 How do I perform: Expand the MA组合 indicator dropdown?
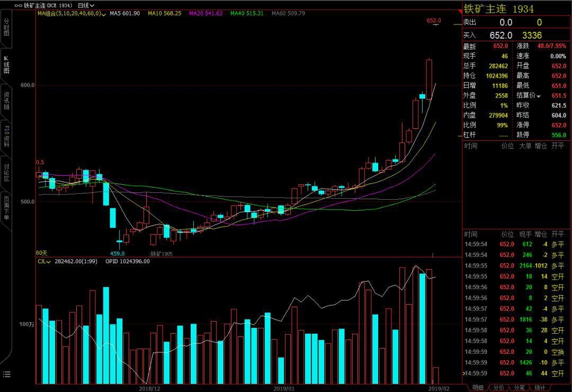point(72,13)
